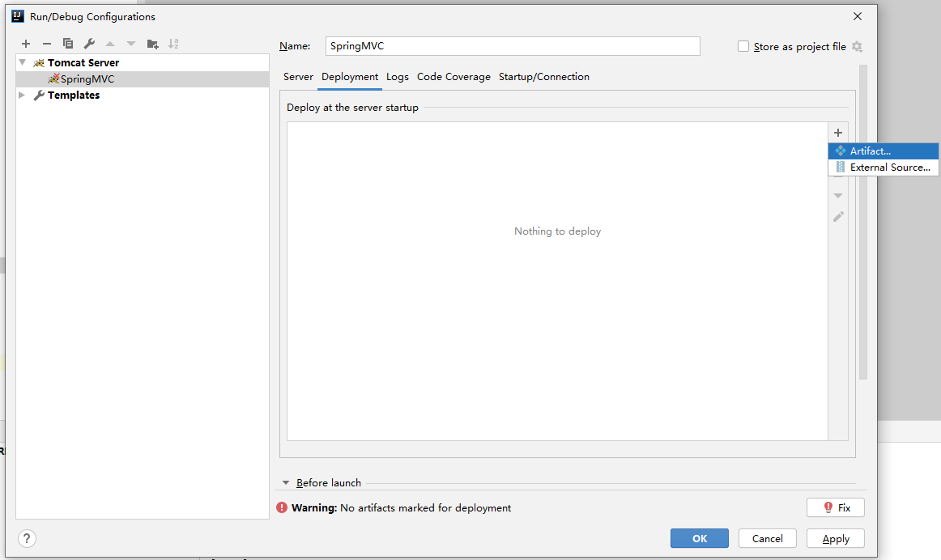Sort configurations alphabetically icon
Viewport: 941px width, 560px height.
[x=173, y=44]
